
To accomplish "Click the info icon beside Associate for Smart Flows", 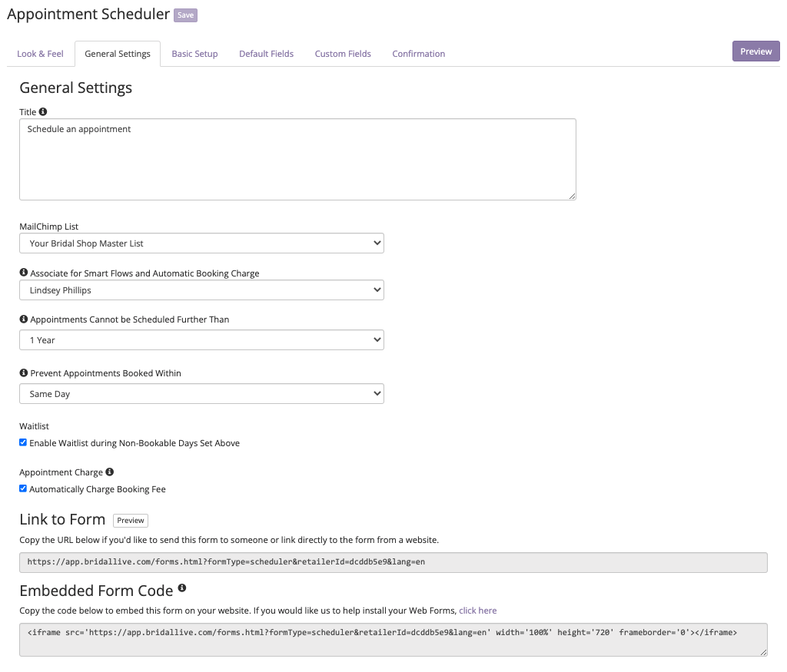I will (24, 273).
